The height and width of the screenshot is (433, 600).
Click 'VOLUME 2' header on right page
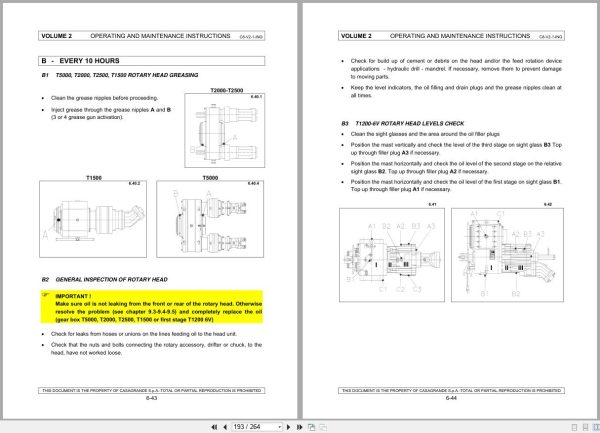[356, 36]
